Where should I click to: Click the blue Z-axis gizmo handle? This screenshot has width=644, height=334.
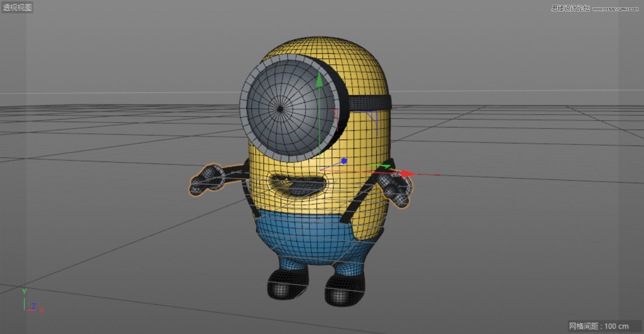345,160
